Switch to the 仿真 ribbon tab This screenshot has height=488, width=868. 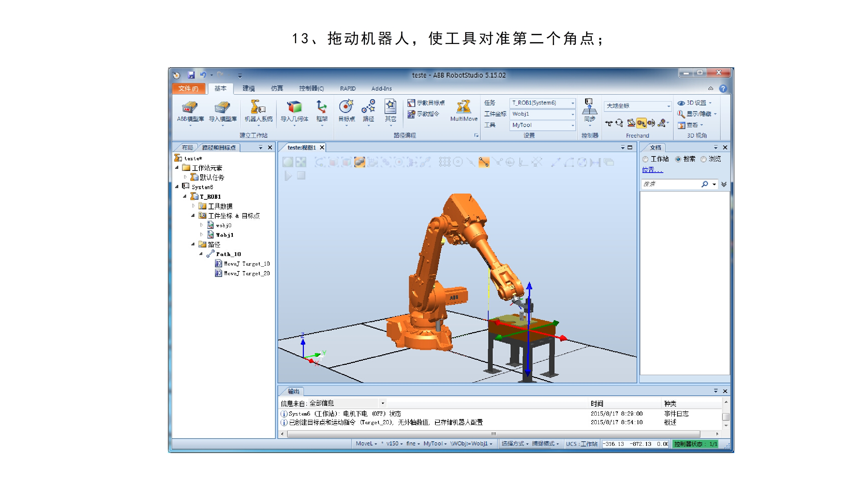pos(277,89)
